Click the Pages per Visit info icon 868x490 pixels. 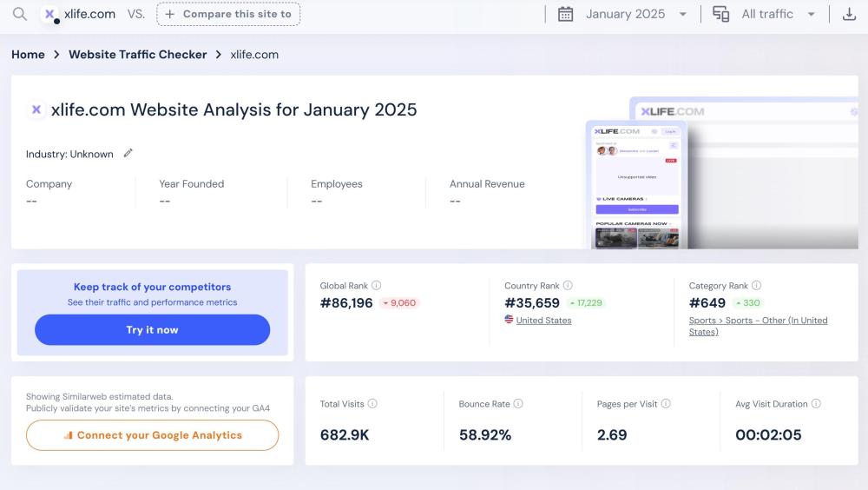click(x=666, y=404)
